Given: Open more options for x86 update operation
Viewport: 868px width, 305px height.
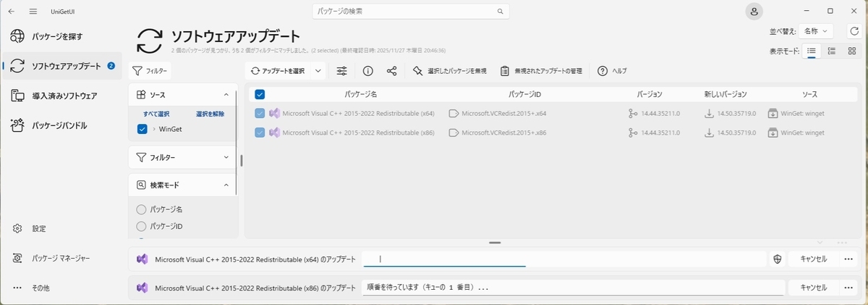Looking at the screenshot, I should pos(848,288).
